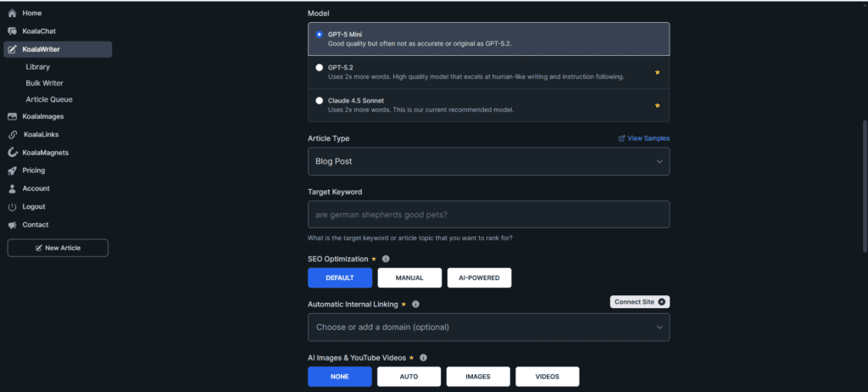Click the Target Keyword input field
The width and height of the screenshot is (868, 392).
489,215
